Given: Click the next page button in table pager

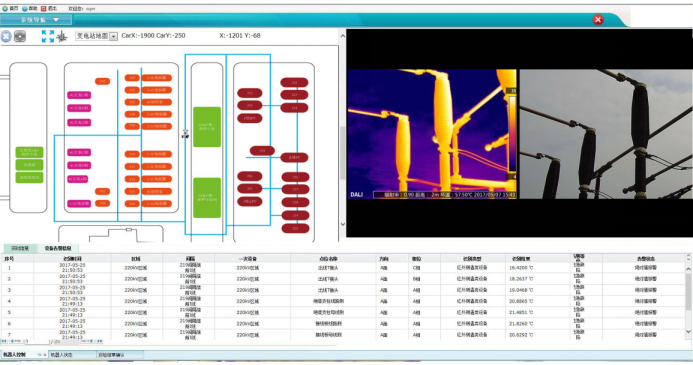Looking at the screenshot, I should point(87,341).
